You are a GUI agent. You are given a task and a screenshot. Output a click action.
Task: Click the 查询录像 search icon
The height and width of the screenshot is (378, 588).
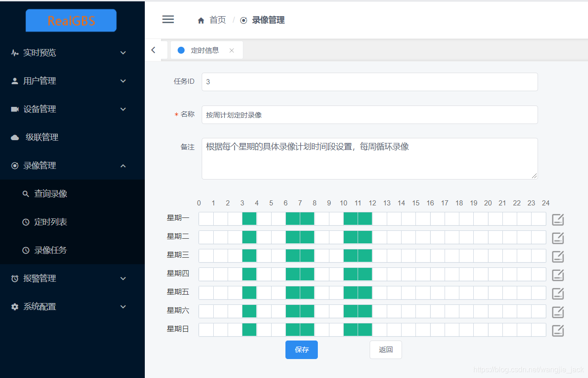26,194
